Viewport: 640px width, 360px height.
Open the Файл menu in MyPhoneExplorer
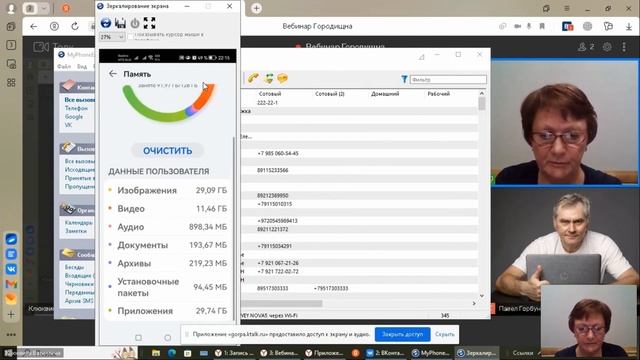[64, 66]
